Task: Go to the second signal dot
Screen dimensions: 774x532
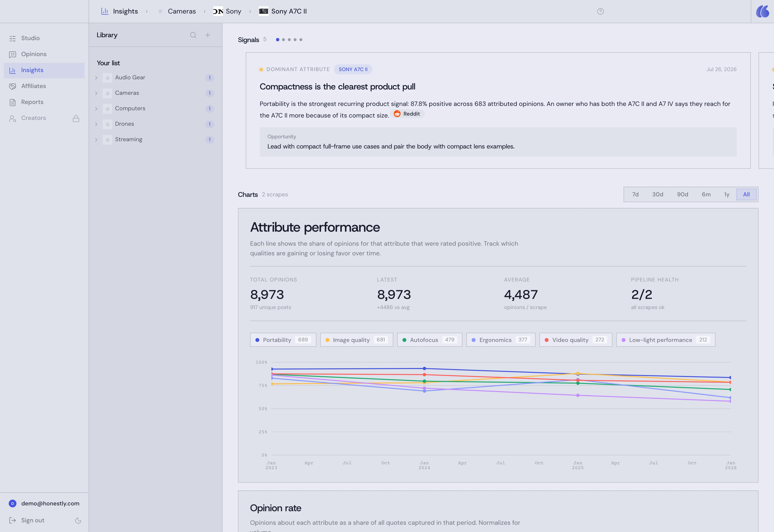Action: [283, 40]
